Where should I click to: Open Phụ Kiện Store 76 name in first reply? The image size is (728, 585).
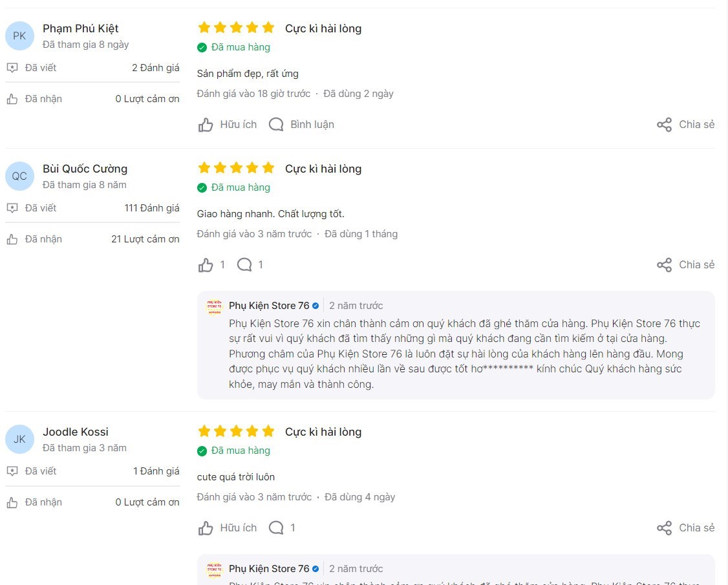(269, 306)
